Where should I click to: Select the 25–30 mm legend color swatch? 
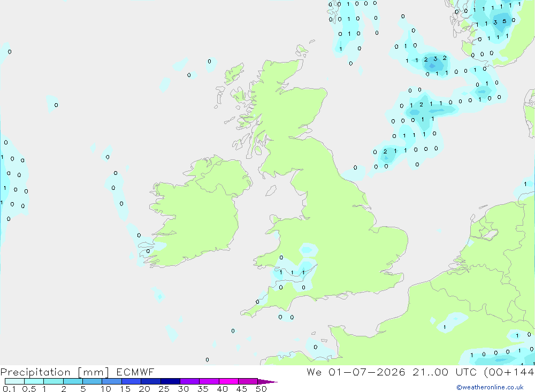coord(170,381)
